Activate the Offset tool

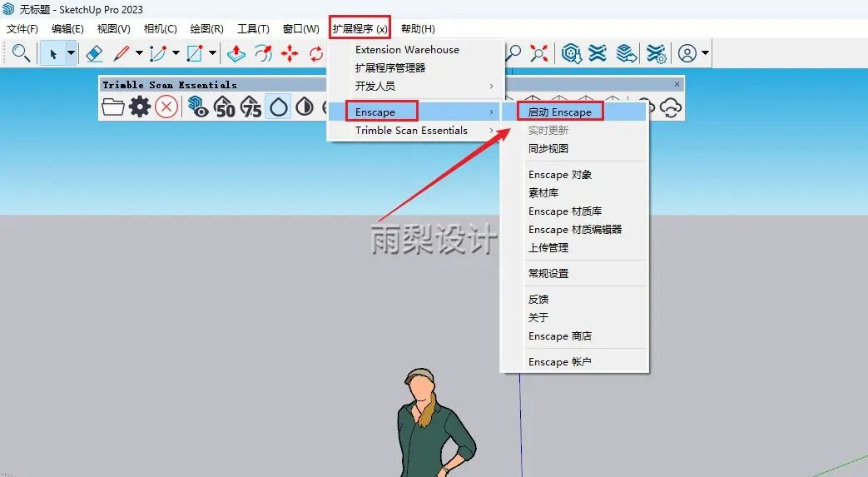(263, 53)
